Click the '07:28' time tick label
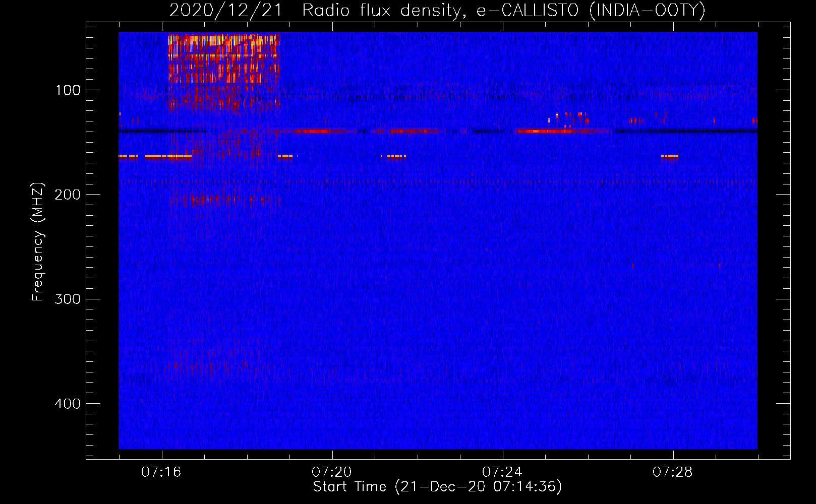This screenshot has height=504, width=816. (673, 472)
